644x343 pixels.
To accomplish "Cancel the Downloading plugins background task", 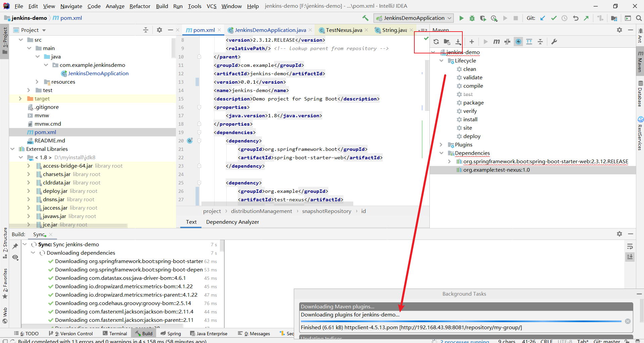I will click(x=628, y=321).
